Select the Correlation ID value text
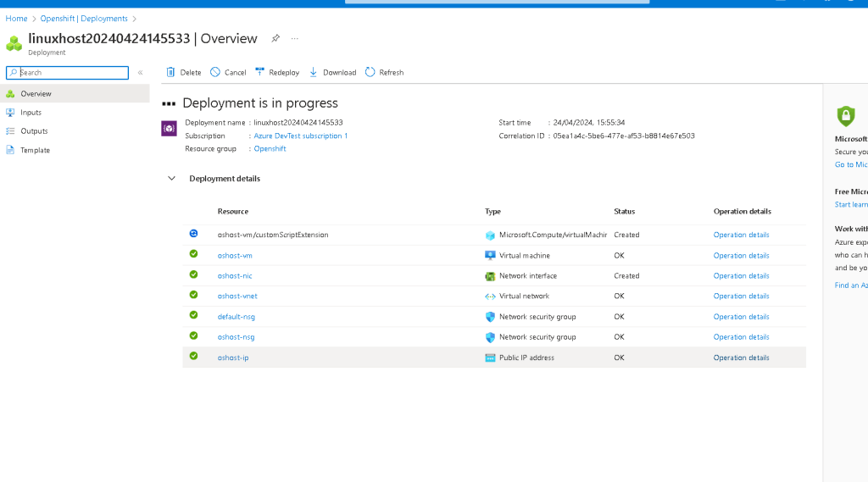 point(624,136)
